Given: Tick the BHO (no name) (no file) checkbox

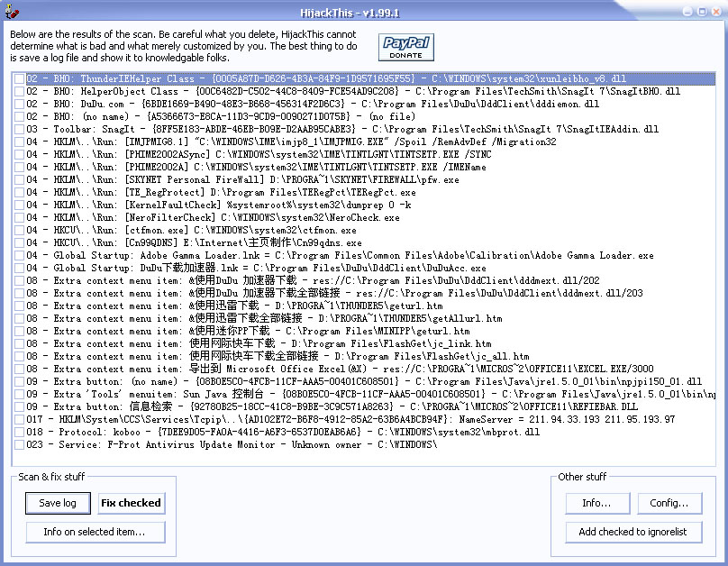Looking at the screenshot, I should [19, 116].
